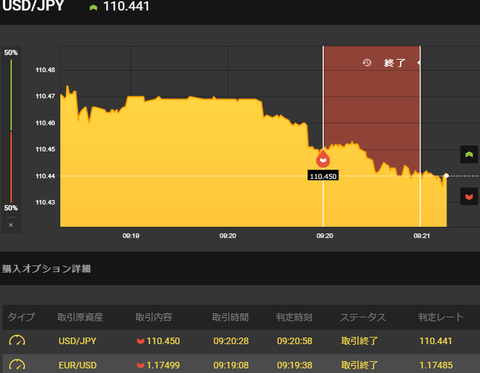The image size is (480, 373).
Task: Click the green up arrow trade button
Action: [469, 154]
